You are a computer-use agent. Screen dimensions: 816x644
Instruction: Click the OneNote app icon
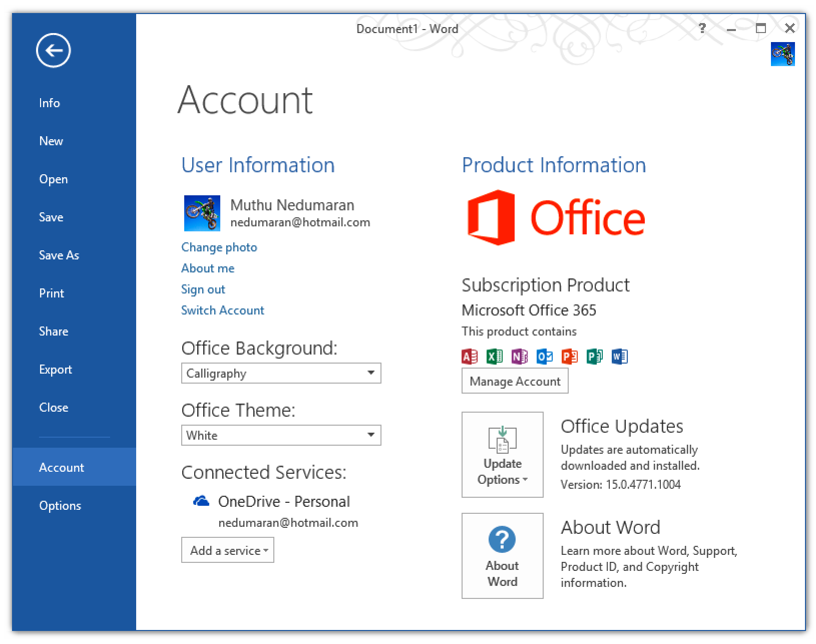(x=520, y=356)
